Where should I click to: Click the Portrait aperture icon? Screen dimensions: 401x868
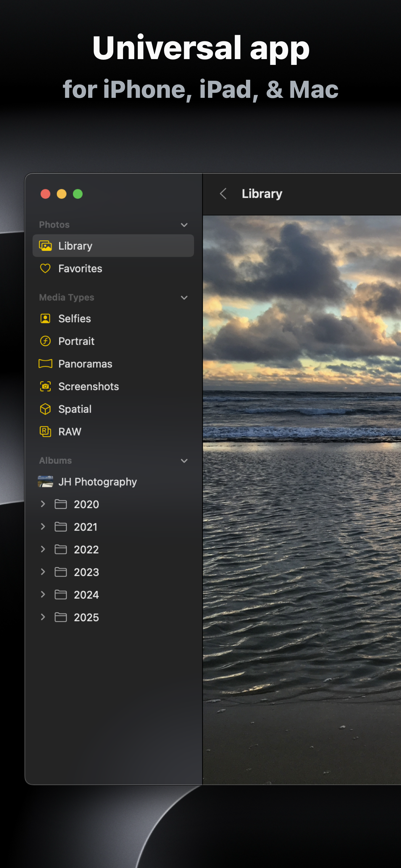[x=45, y=341]
